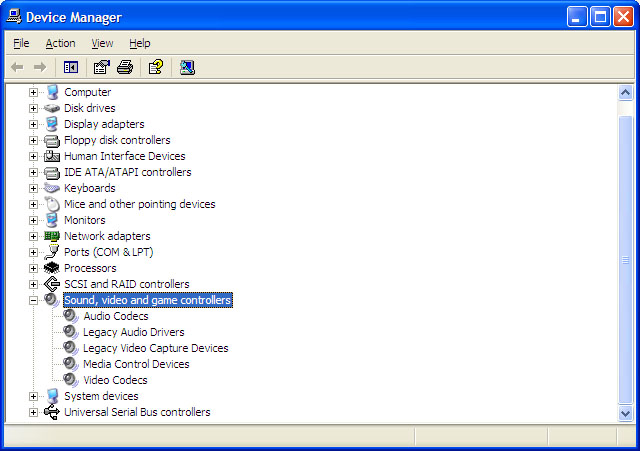This screenshot has height=451, width=640.
Task: Click the Human Interface Devices icon
Action: (x=52, y=156)
